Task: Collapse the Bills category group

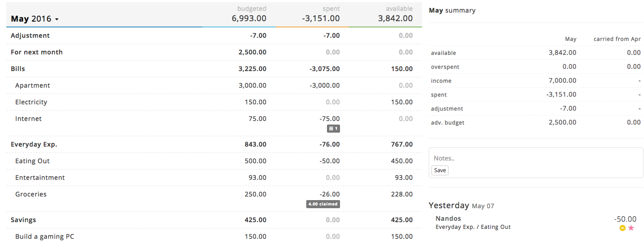Action: [x=18, y=69]
